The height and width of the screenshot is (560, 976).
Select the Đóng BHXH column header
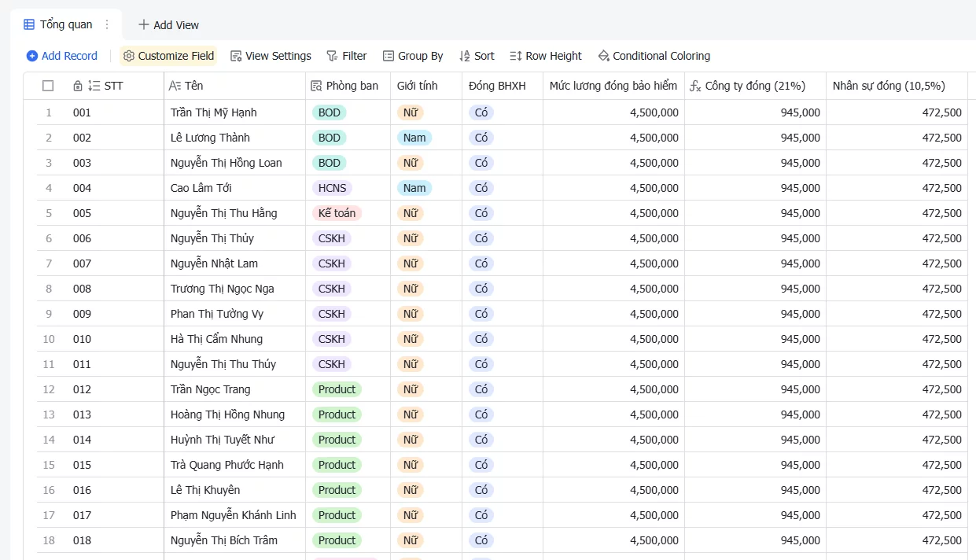(x=503, y=86)
